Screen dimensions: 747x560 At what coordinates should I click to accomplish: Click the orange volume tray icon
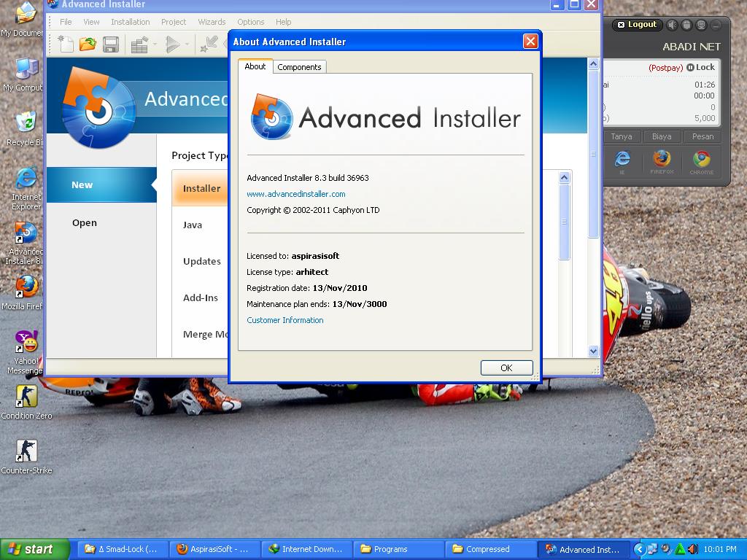click(693, 549)
